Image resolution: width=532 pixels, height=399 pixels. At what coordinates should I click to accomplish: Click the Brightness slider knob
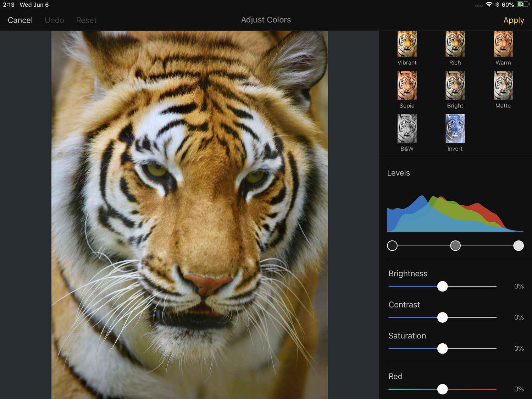(442, 286)
